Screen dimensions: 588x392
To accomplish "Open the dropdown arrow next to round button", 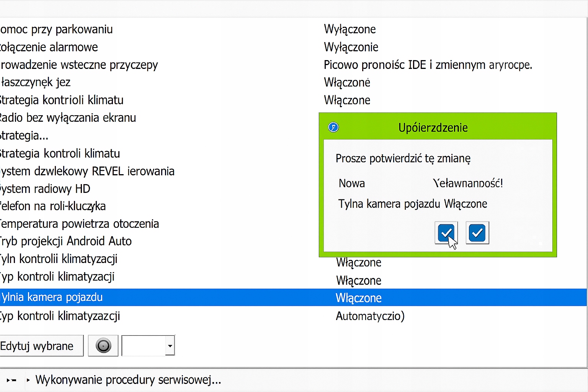I will pos(170,346).
